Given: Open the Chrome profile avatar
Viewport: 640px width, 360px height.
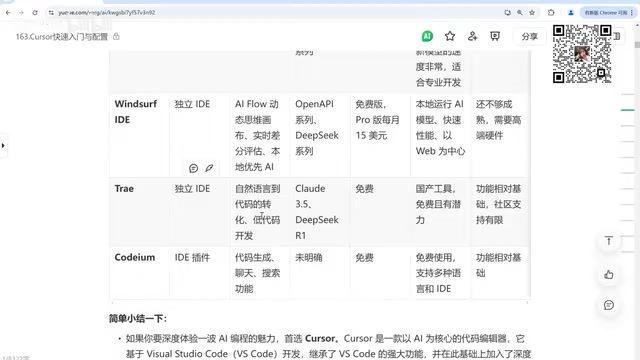Looking at the screenshot, I should [571, 13].
